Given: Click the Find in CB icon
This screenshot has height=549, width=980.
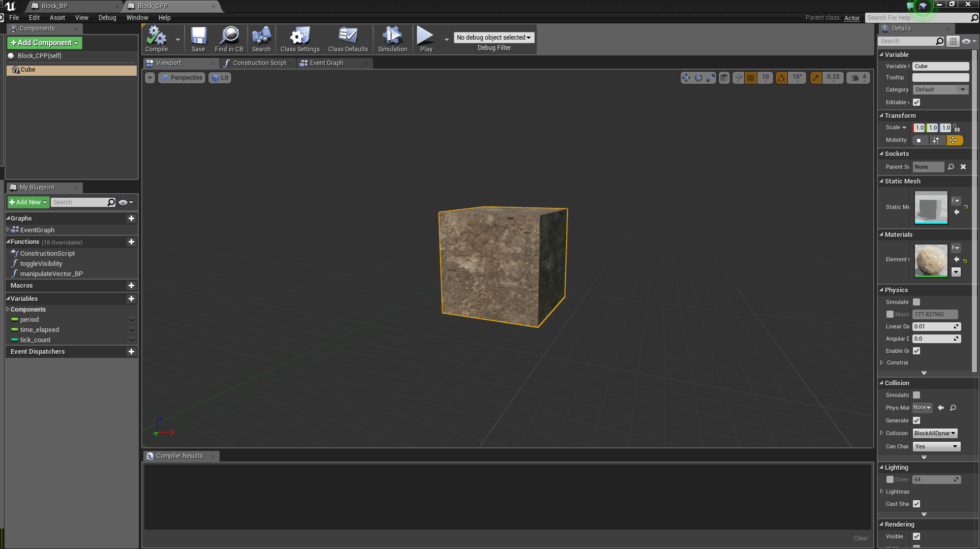Looking at the screenshot, I should [229, 39].
